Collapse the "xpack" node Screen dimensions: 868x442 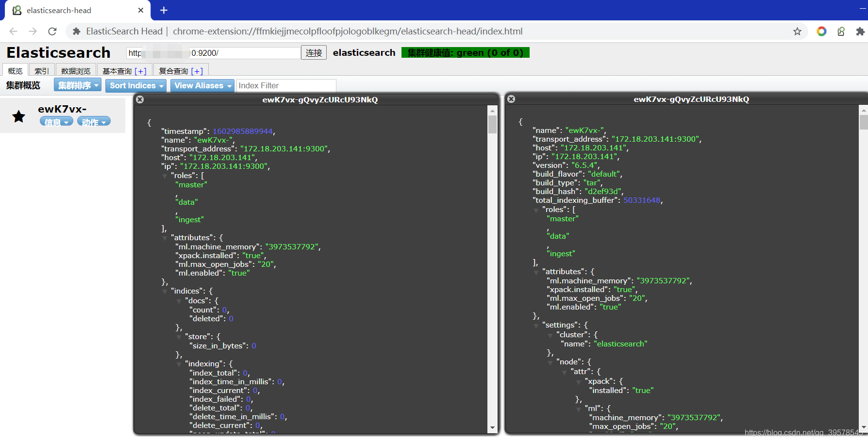click(x=578, y=382)
